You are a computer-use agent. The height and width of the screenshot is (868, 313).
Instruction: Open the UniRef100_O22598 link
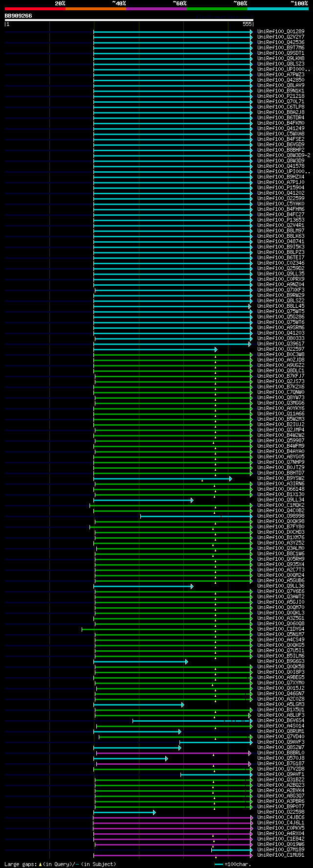coord(281,812)
